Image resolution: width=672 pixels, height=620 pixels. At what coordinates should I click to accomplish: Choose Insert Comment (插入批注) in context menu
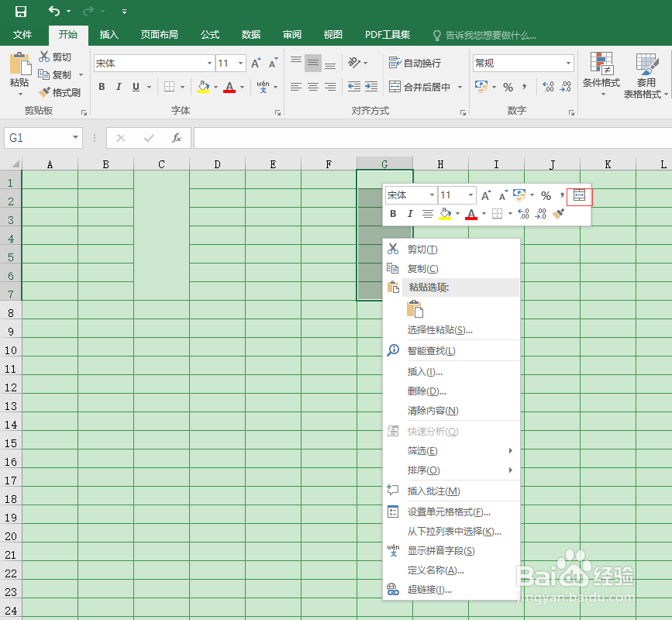pyautogui.click(x=451, y=491)
